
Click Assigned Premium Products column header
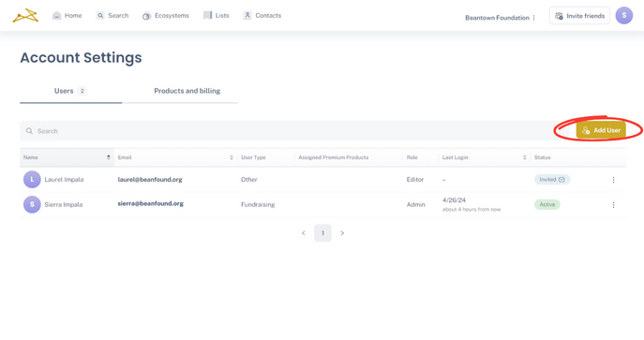click(334, 157)
